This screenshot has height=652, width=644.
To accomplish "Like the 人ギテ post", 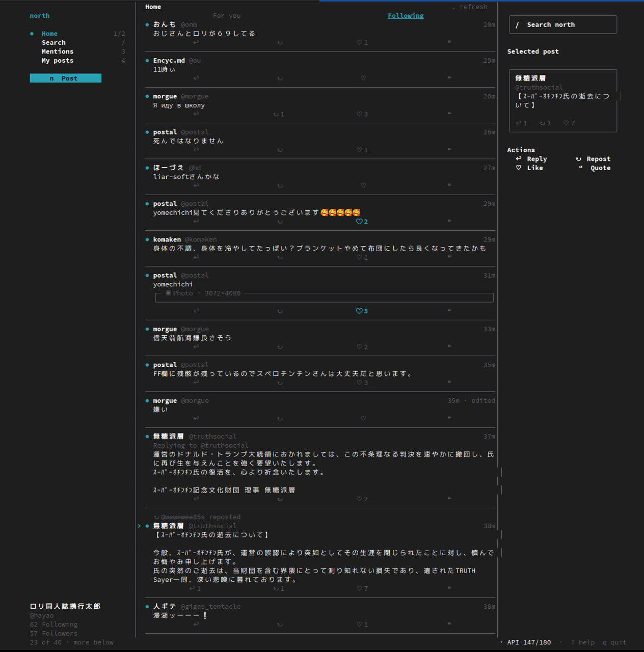I will [x=362, y=624].
